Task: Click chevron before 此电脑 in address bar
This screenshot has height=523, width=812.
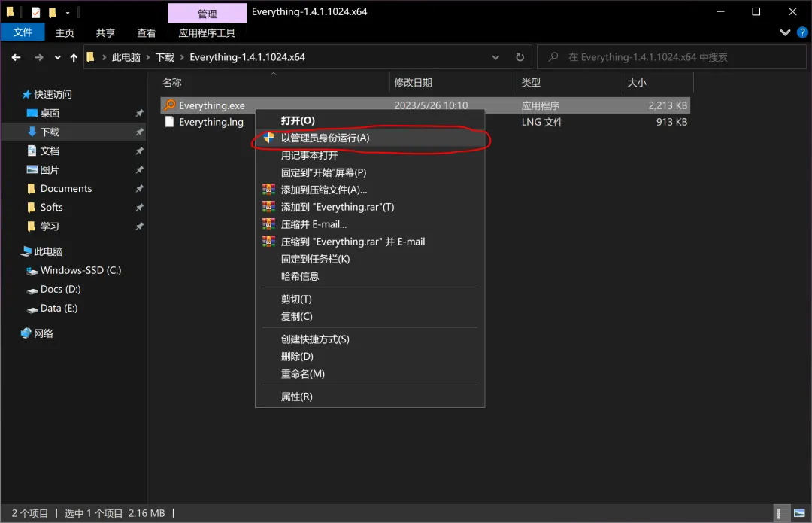Action: [104, 57]
